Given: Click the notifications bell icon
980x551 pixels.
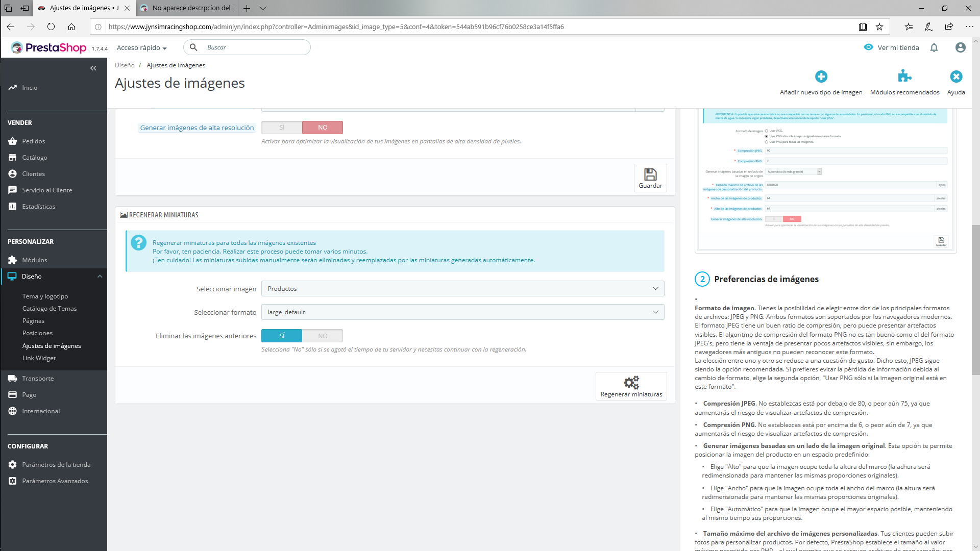Looking at the screenshot, I should coord(934,48).
